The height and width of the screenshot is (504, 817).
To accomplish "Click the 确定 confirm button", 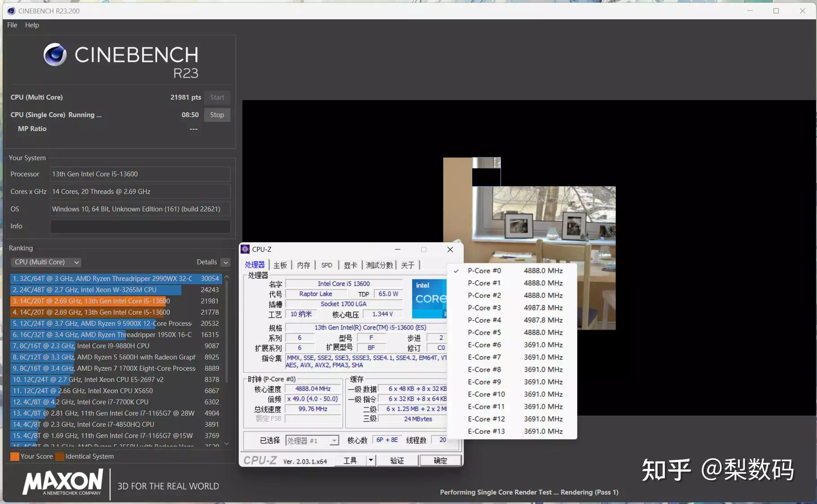I will coord(440,460).
